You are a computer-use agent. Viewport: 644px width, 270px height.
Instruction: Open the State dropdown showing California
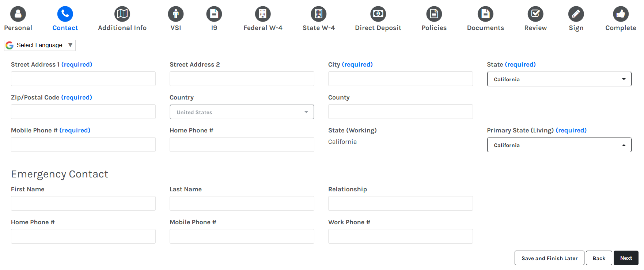point(559,79)
